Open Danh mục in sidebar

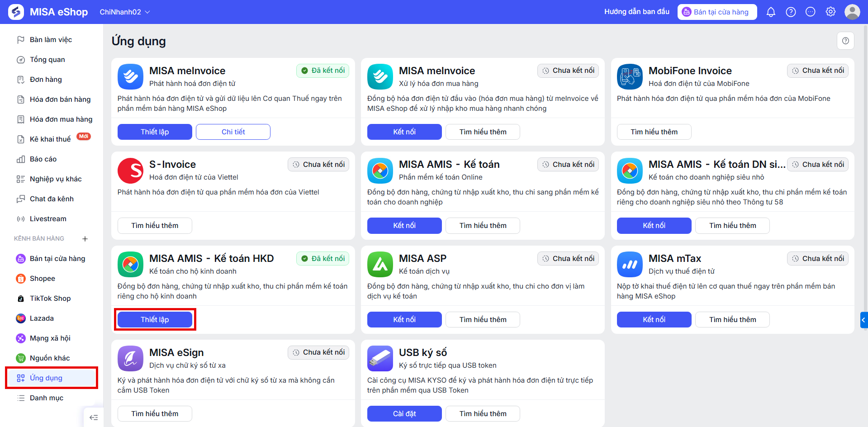click(52, 398)
